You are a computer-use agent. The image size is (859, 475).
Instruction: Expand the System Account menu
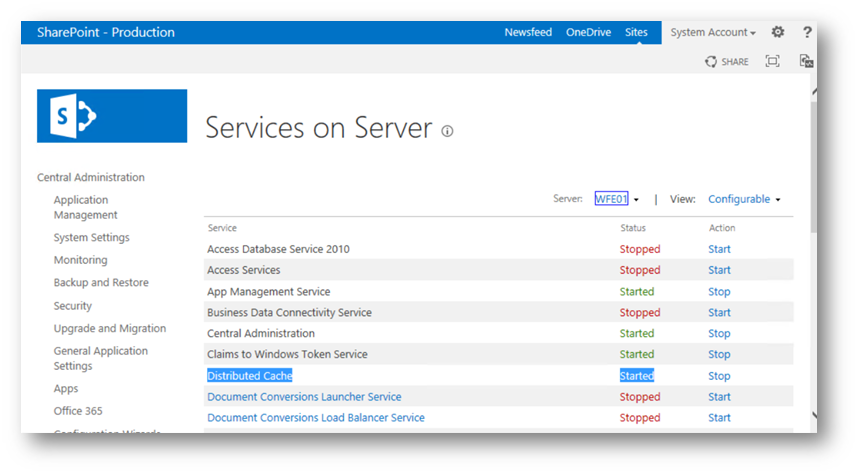point(713,32)
